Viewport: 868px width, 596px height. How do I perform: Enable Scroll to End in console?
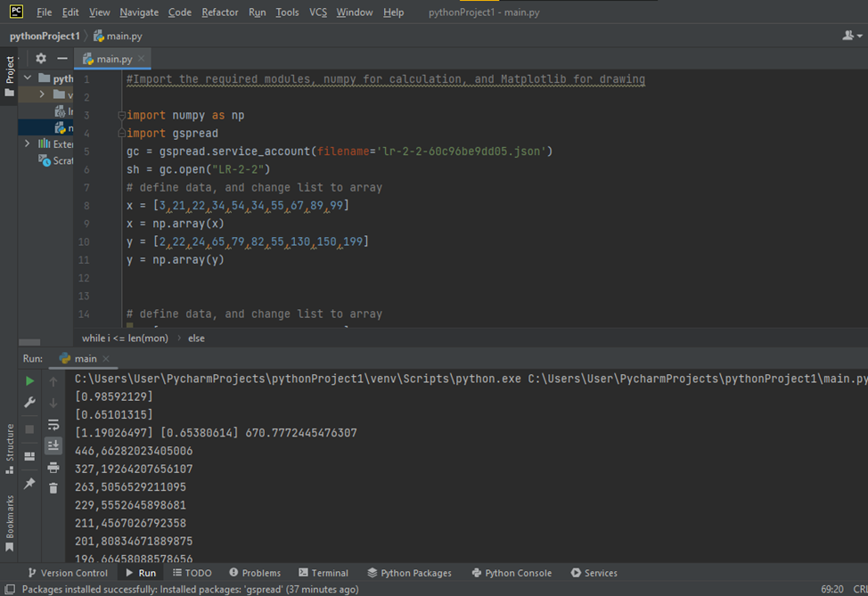tap(53, 445)
